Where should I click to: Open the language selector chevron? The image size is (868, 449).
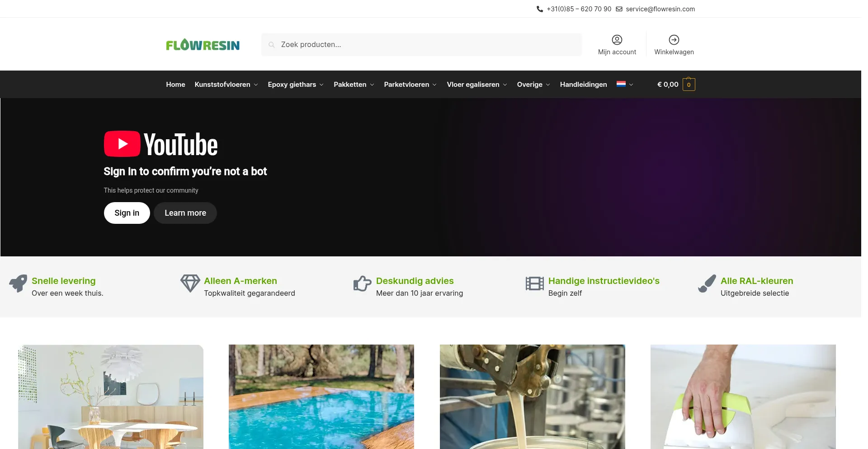click(x=631, y=85)
